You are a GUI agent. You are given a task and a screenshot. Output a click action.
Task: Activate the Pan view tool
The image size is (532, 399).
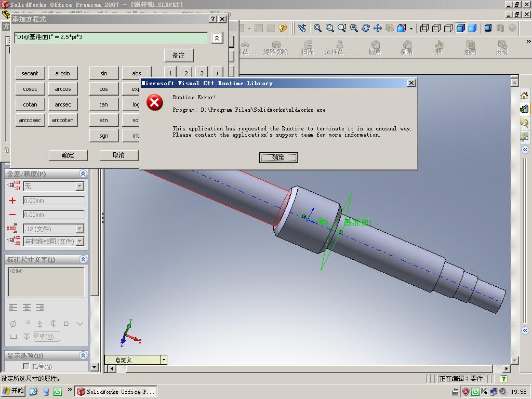(378, 28)
